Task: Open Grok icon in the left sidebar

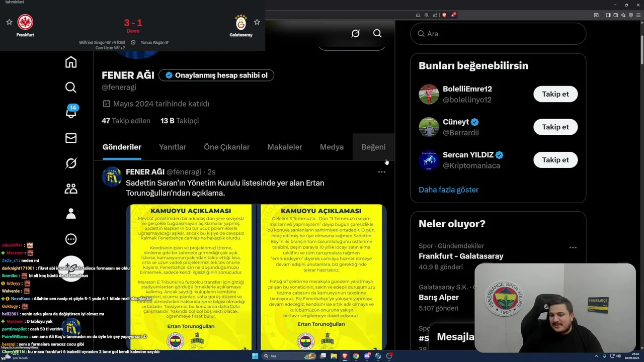Action: [71, 163]
